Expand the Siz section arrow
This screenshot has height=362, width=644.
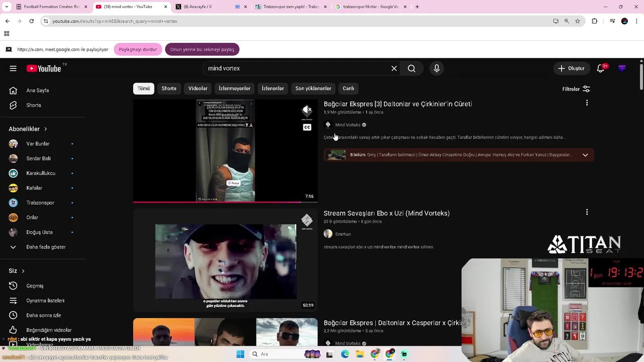pos(23,271)
